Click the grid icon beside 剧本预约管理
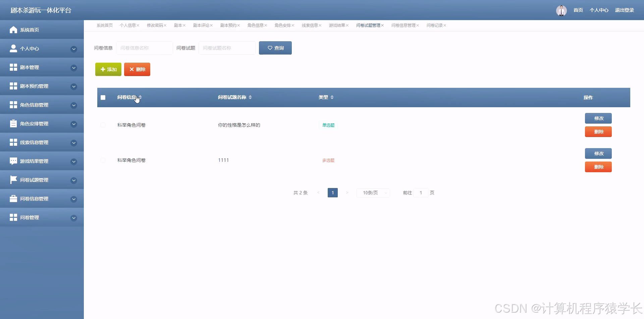 pos(13,86)
